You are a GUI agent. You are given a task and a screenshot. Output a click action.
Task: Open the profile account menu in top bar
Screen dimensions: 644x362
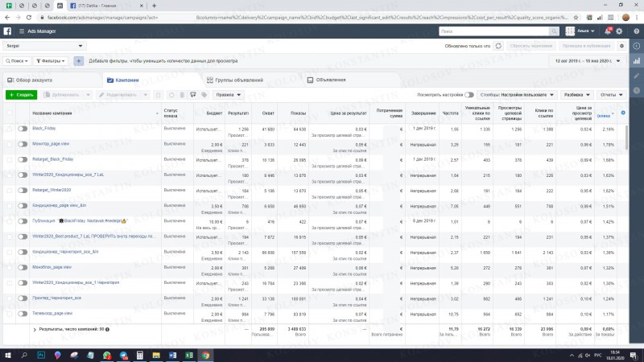pos(580,31)
